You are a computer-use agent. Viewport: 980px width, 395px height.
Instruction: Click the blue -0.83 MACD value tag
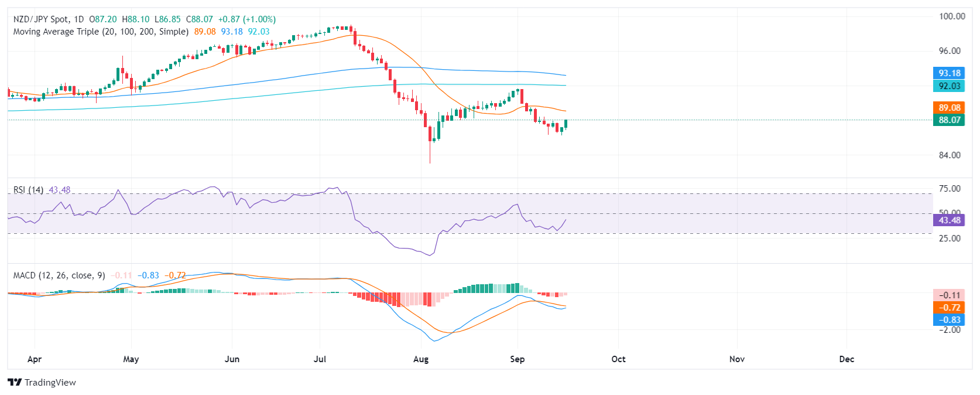[x=949, y=320]
